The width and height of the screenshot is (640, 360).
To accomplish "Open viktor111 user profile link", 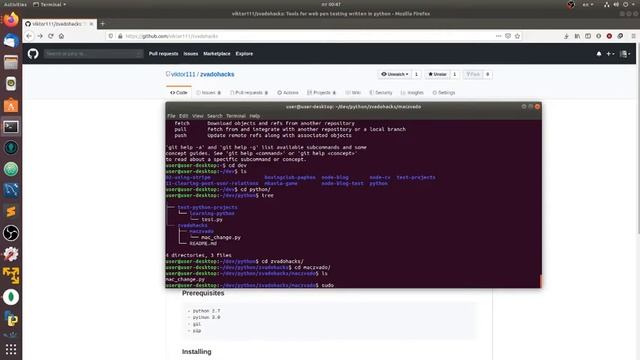I will click(x=183, y=74).
